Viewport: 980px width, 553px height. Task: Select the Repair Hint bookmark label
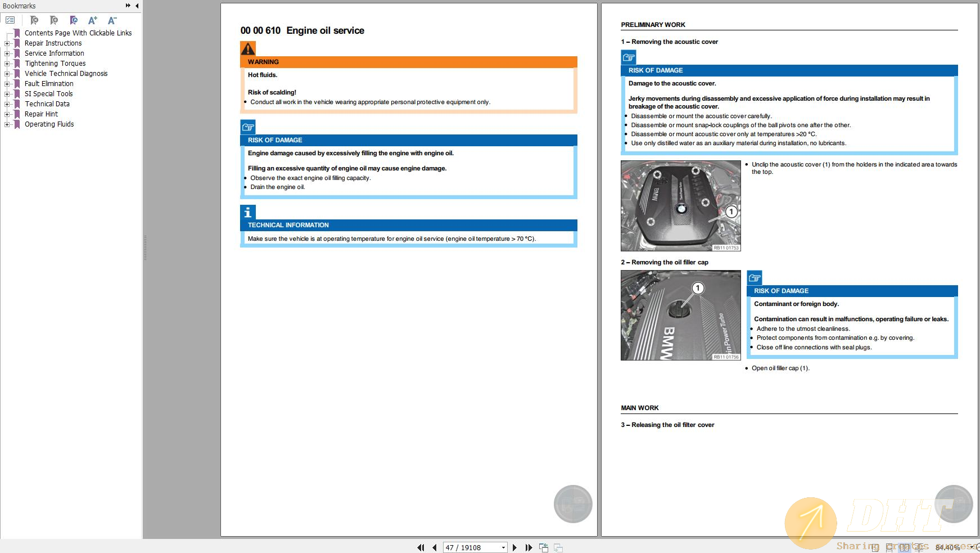pos(41,114)
